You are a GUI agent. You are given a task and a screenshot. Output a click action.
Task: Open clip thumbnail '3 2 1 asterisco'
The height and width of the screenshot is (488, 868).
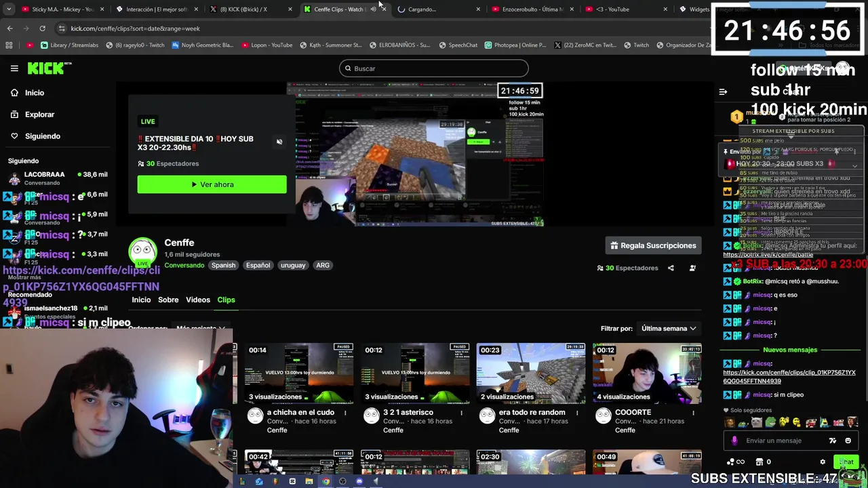point(415,373)
